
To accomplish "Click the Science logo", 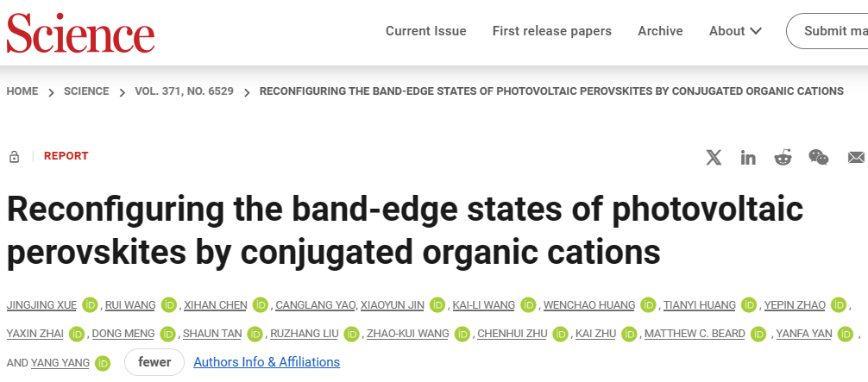I will click(x=81, y=31).
